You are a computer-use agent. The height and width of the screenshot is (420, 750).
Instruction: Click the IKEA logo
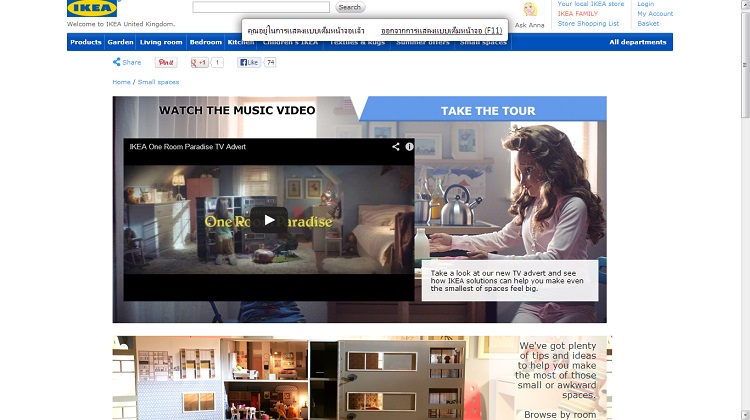tap(92, 8)
